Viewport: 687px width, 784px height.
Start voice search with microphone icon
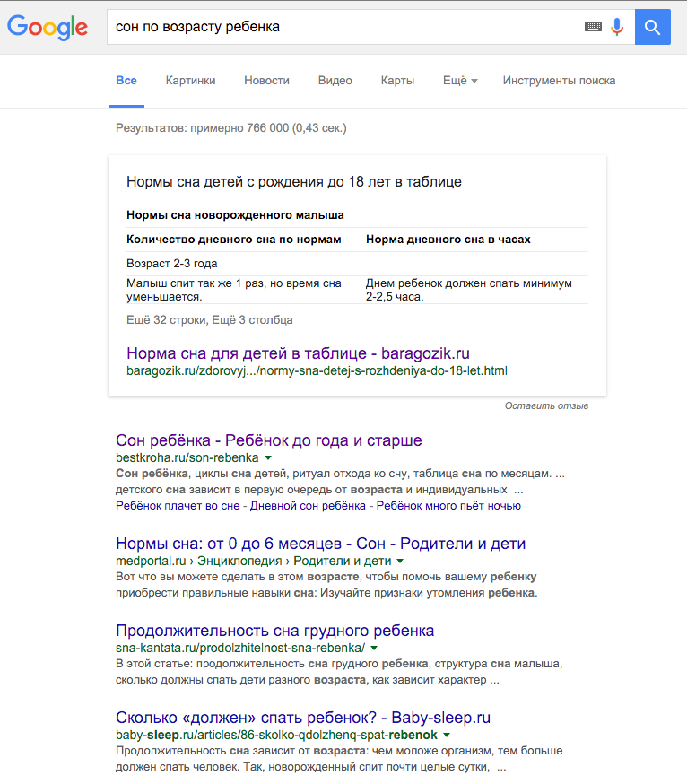pyautogui.click(x=617, y=27)
